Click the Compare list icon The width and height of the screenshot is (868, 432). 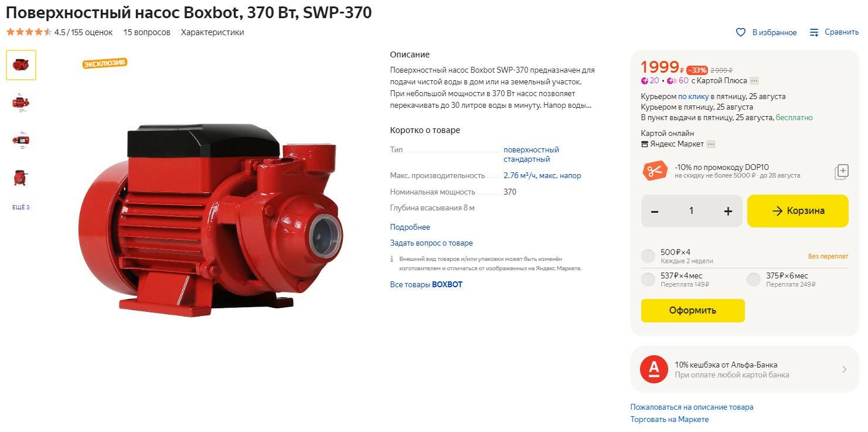click(x=814, y=32)
